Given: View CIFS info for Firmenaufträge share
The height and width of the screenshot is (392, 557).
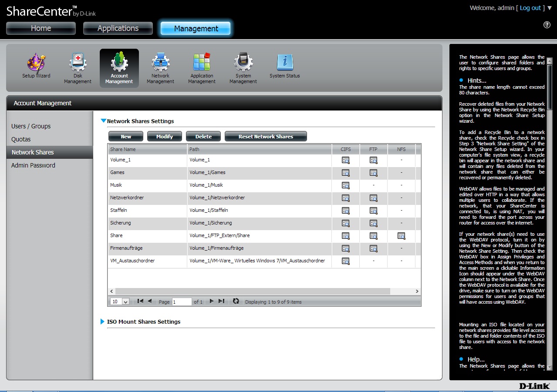Looking at the screenshot, I should [346, 248].
